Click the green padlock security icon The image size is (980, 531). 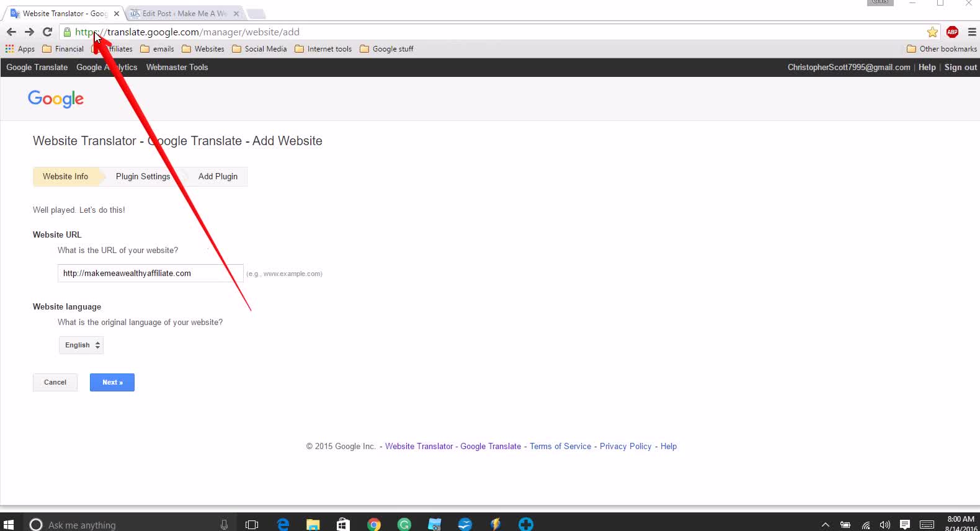click(x=67, y=32)
